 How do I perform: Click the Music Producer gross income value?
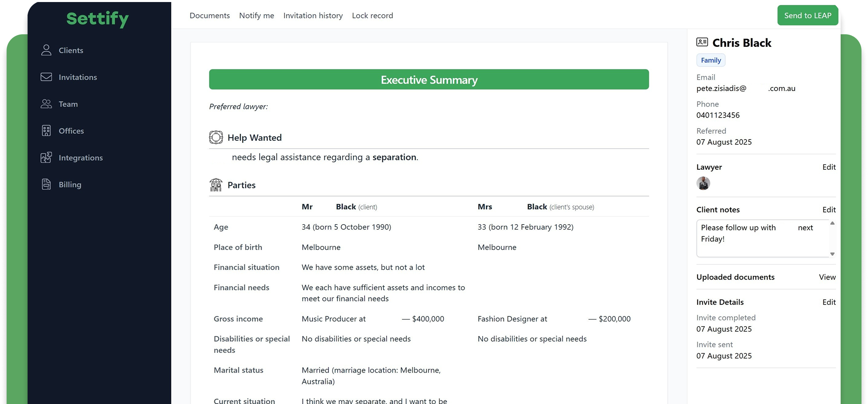pos(373,319)
